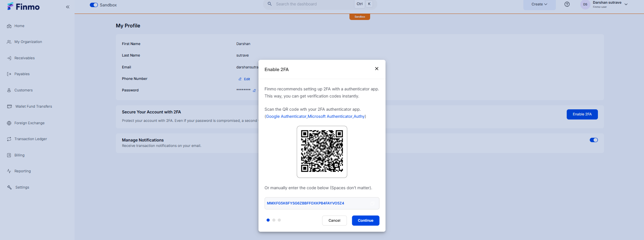The width and height of the screenshot is (644, 240).
Task: Click the 'Last Name' label
Action: [131, 56]
